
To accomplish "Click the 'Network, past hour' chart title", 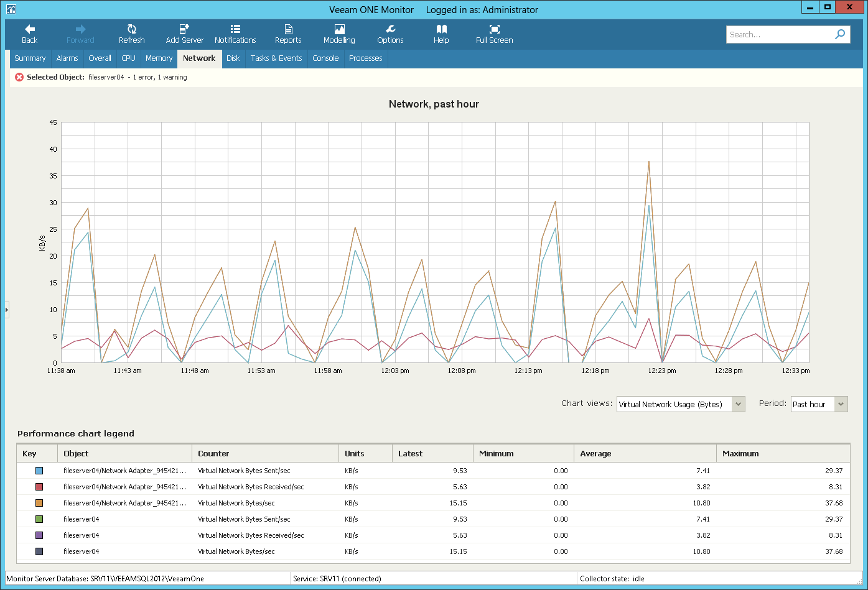I will [x=434, y=104].
